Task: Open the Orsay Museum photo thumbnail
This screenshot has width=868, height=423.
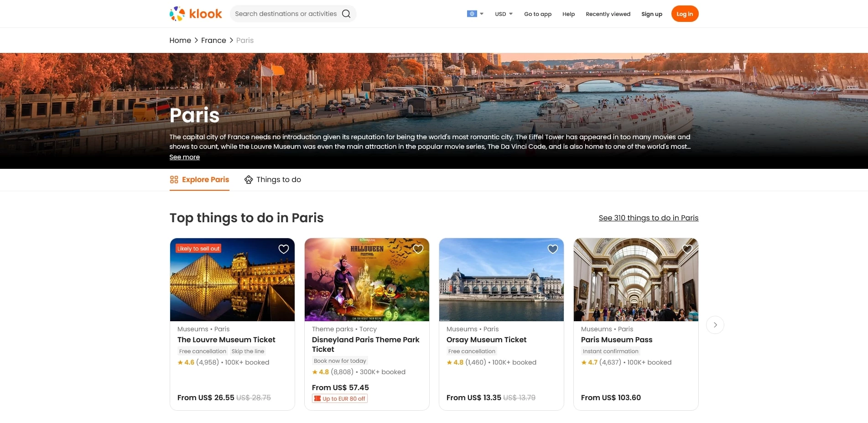Action: [x=501, y=280]
